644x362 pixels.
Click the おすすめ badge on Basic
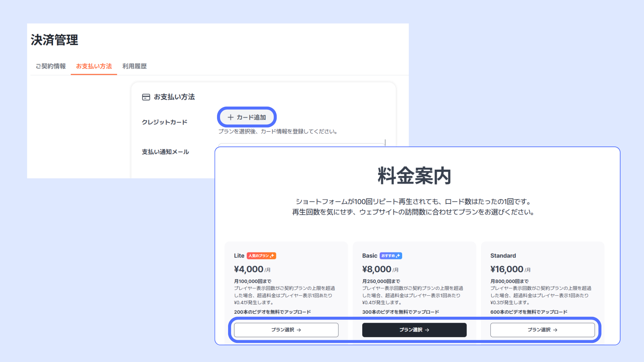(391, 256)
